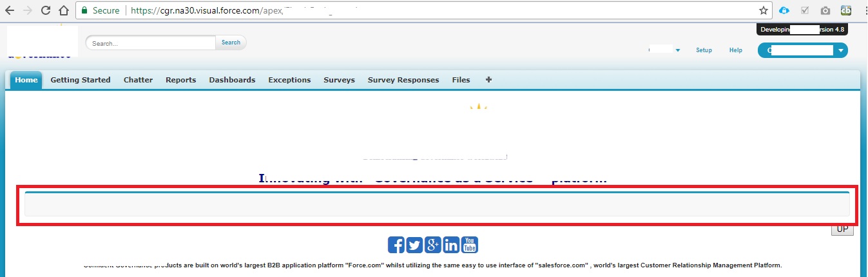Reload the page with refresh icon

(x=46, y=10)
